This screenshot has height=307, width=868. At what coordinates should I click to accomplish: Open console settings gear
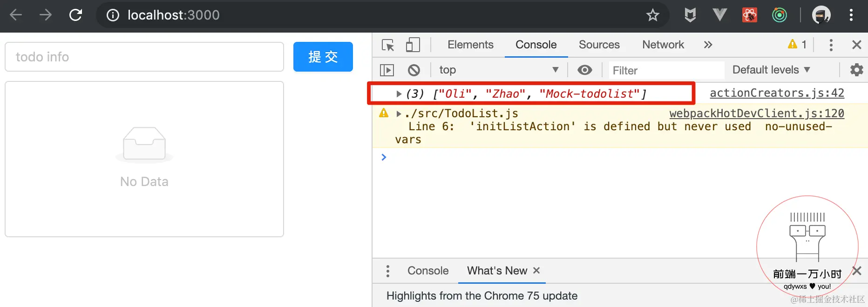pos(856,70)
